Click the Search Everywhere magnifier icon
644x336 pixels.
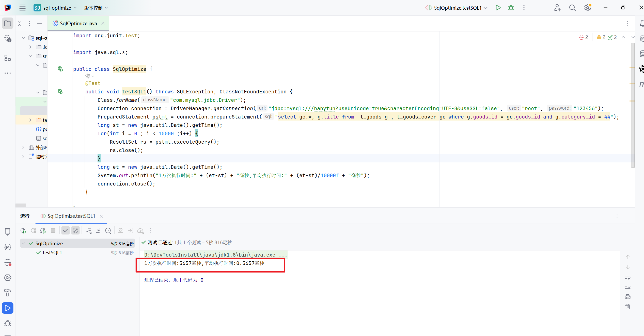tap(572, 8)
